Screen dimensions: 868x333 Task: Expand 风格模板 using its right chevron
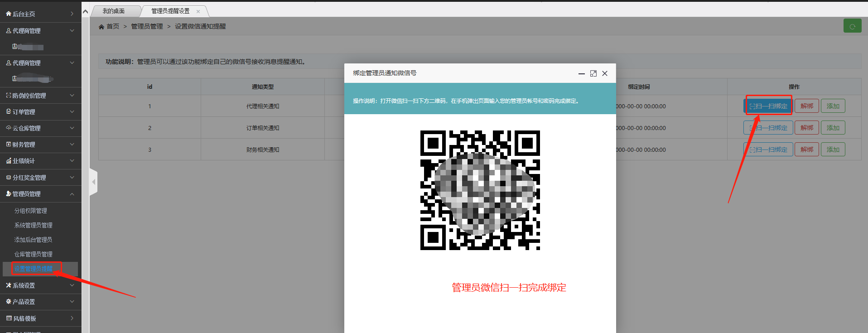pos(72,319)
